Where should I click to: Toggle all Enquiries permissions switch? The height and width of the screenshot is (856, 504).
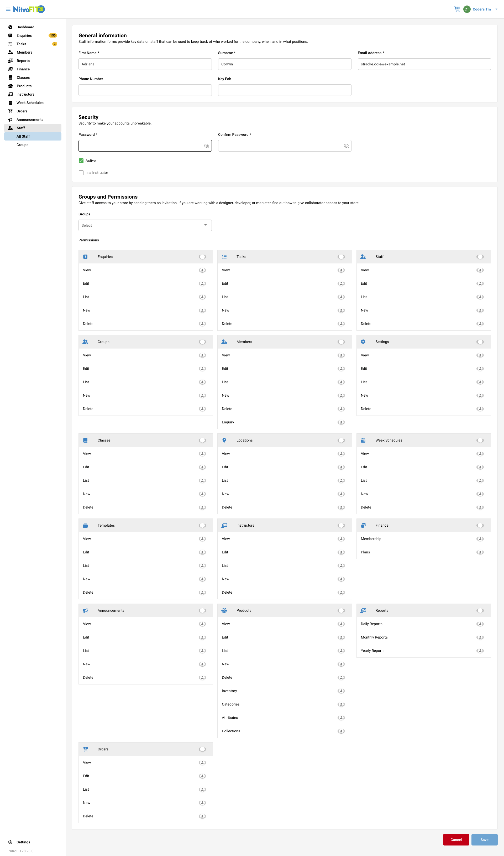tap(202, 257)
